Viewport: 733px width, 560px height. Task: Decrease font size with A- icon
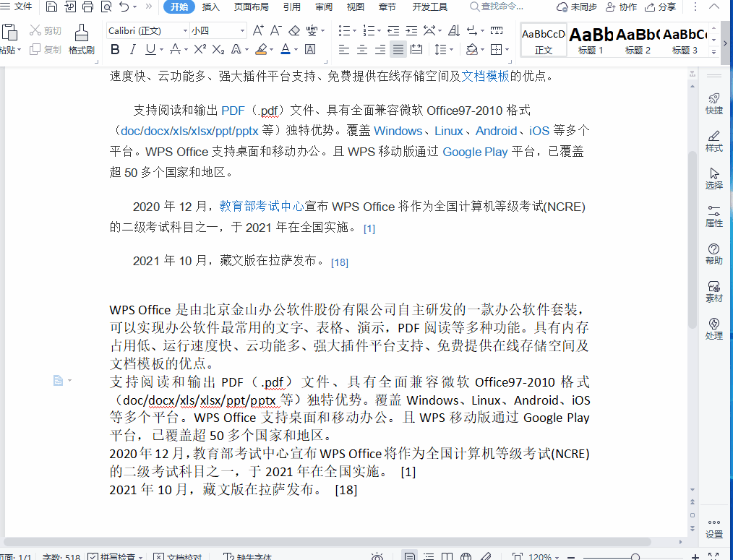(x=276, y=31)
